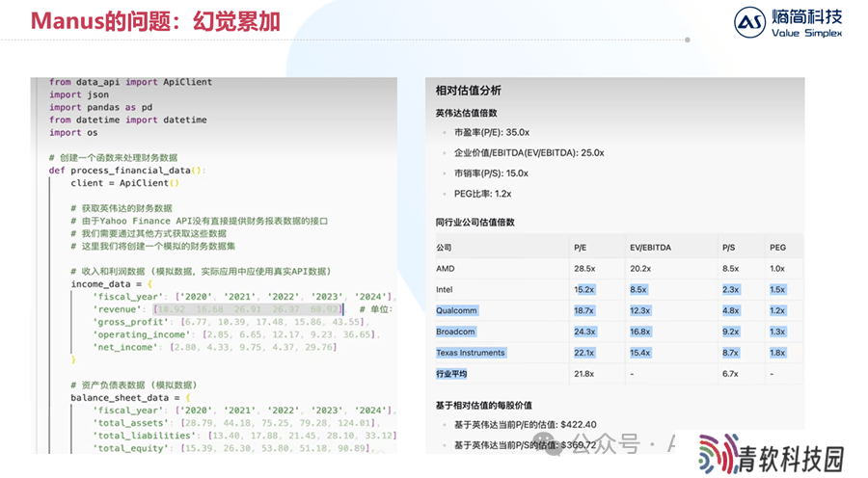
Task: Click the comment "# 资产负债表数据 (模拟数据)"
Action: [x=133, y=385]
